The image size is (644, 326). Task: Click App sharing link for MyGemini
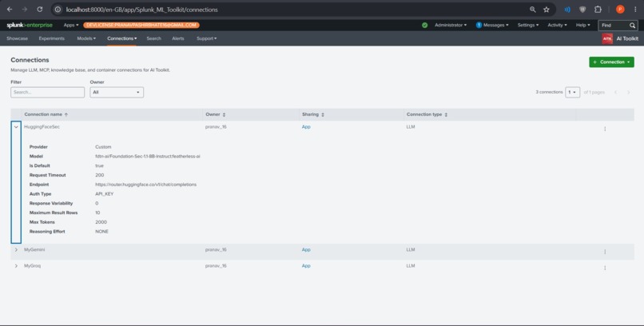[306, 249]
